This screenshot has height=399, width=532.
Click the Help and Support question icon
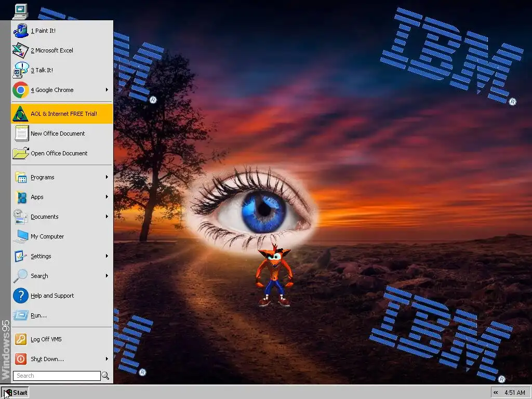click(21, 296)
